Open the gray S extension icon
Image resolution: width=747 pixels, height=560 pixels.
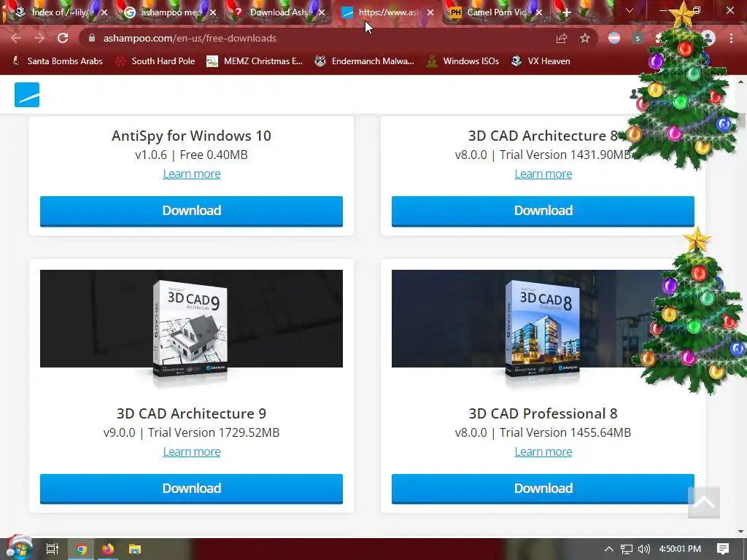tap(638, 38)
